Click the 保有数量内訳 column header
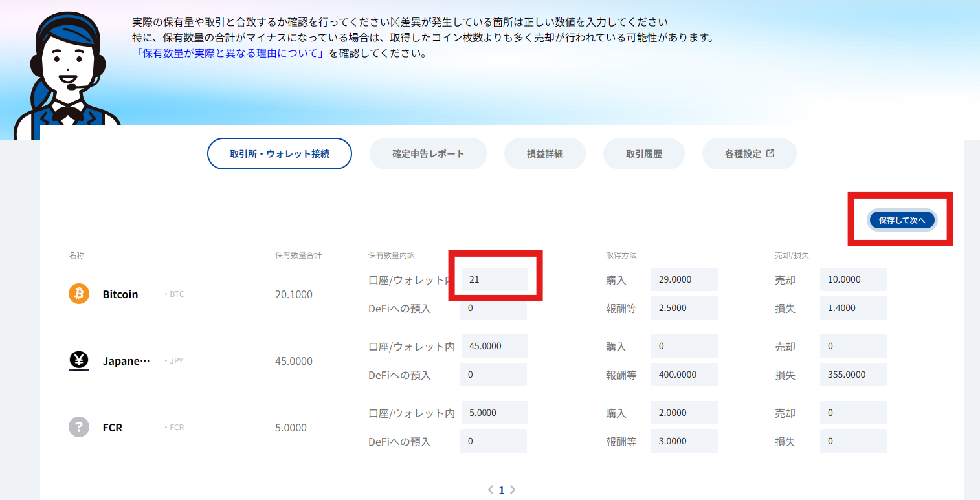The height and width of the screenshot is (500, 980). coord(392,255)
